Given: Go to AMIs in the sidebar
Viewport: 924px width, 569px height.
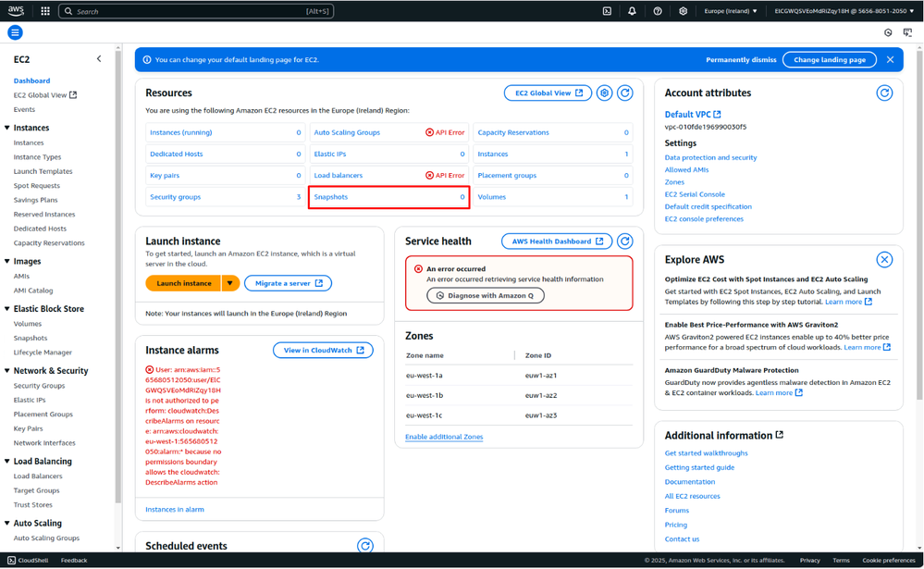Looking at the screenshot, I should 21,276.
